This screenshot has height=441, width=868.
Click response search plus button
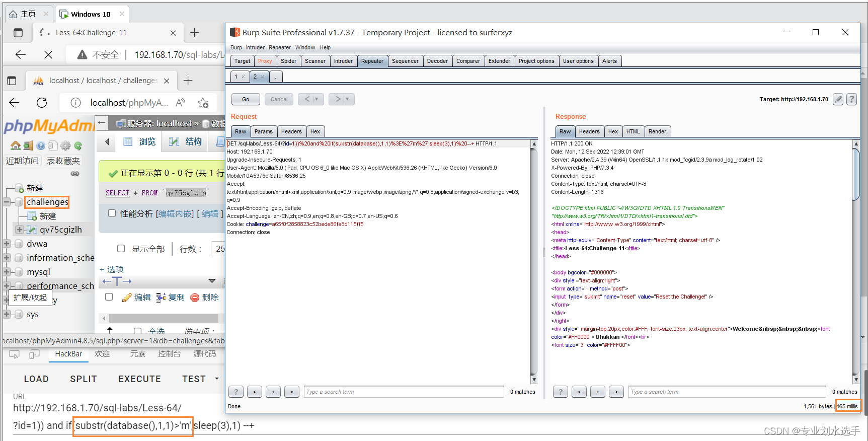598,392
